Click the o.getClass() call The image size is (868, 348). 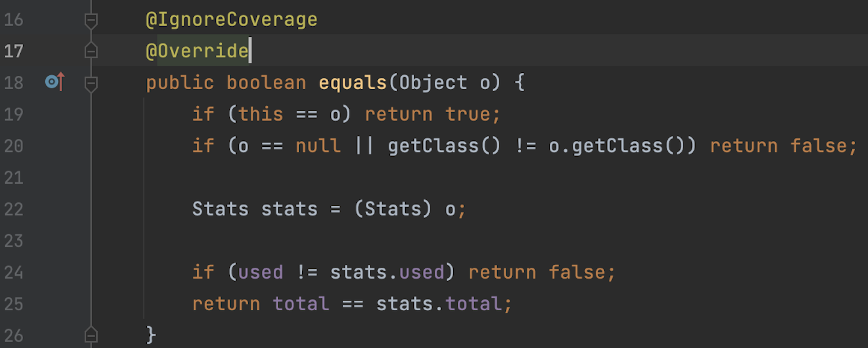tap(616, 146)
